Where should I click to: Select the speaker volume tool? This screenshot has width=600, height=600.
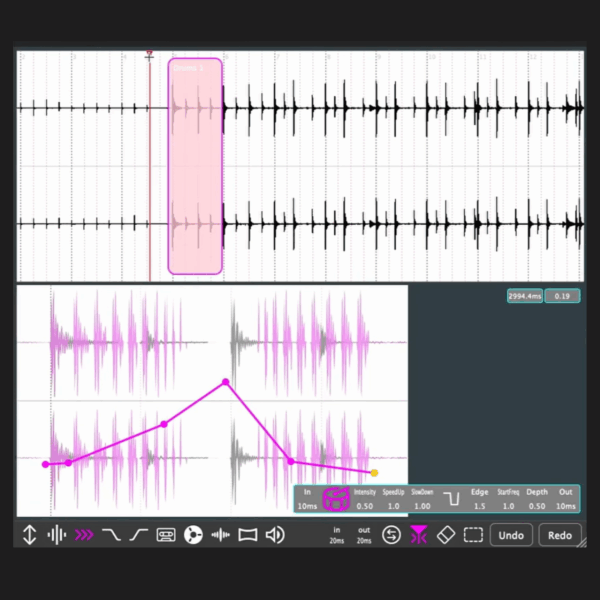275,535
